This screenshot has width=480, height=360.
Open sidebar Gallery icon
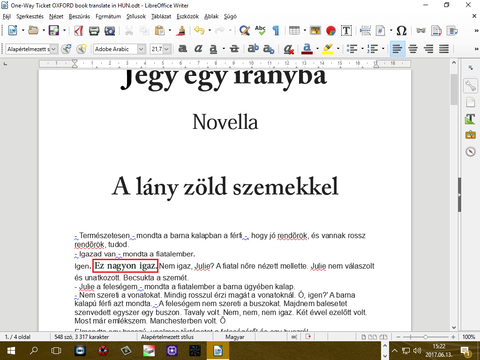tap(470, 135)
